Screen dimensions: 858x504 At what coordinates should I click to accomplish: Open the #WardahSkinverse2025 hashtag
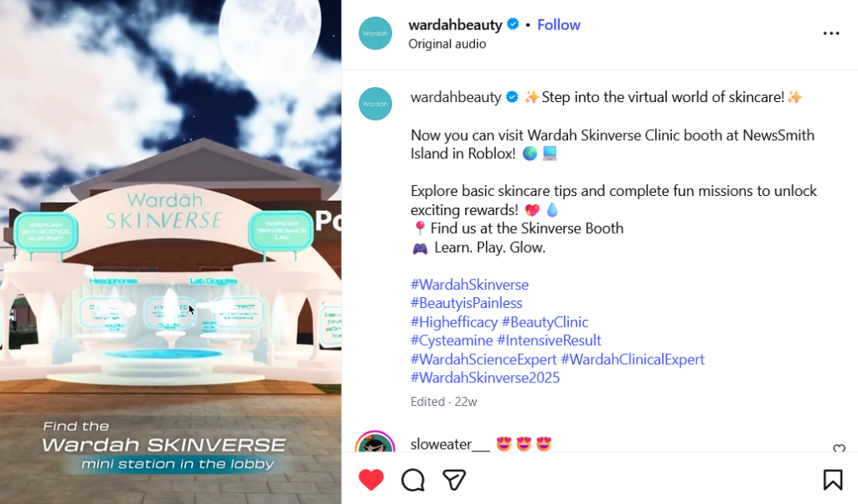click(x=485, y=378)
